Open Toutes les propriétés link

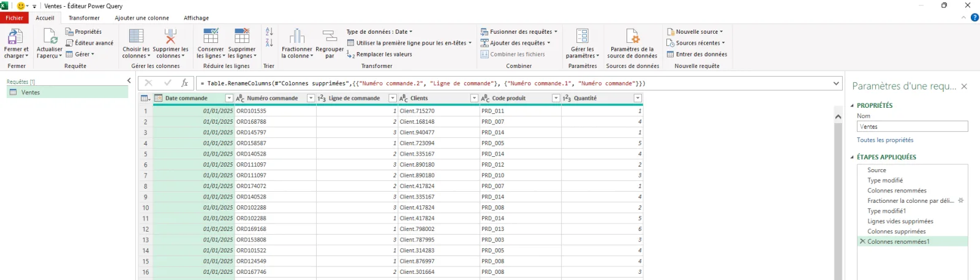tap(884, 140)
